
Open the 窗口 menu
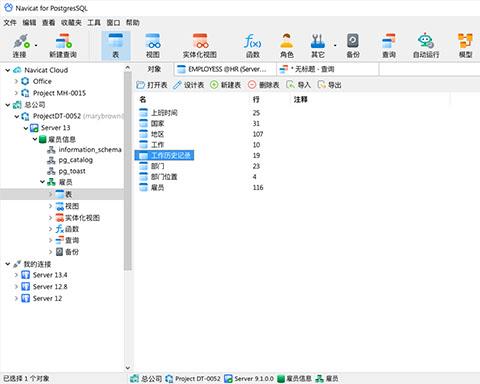[113, 23]
